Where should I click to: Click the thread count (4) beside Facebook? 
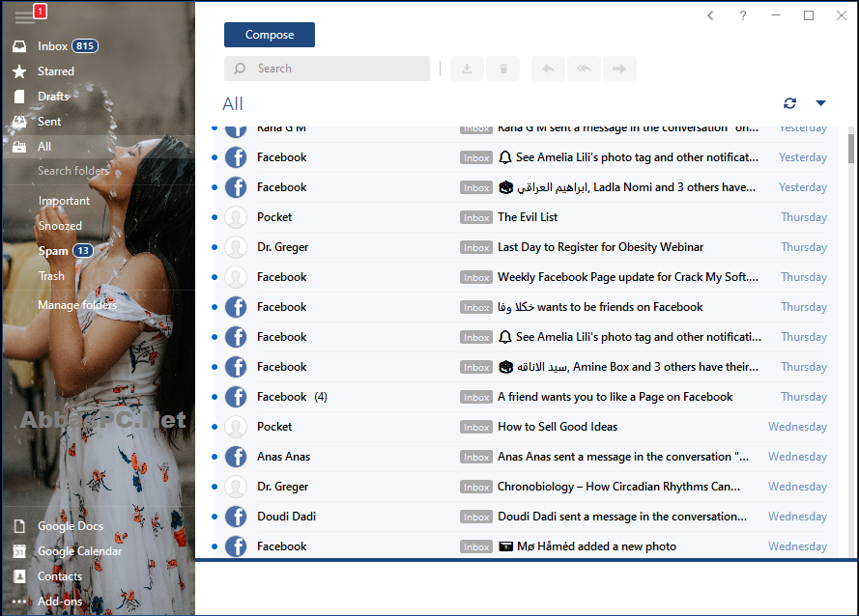point(321,397)
